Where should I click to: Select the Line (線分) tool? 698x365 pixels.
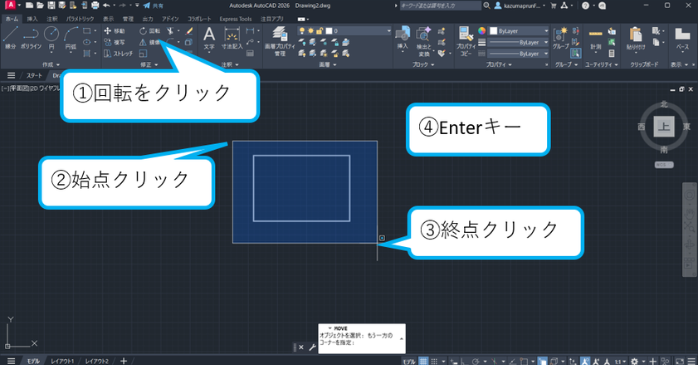(10, 37)
